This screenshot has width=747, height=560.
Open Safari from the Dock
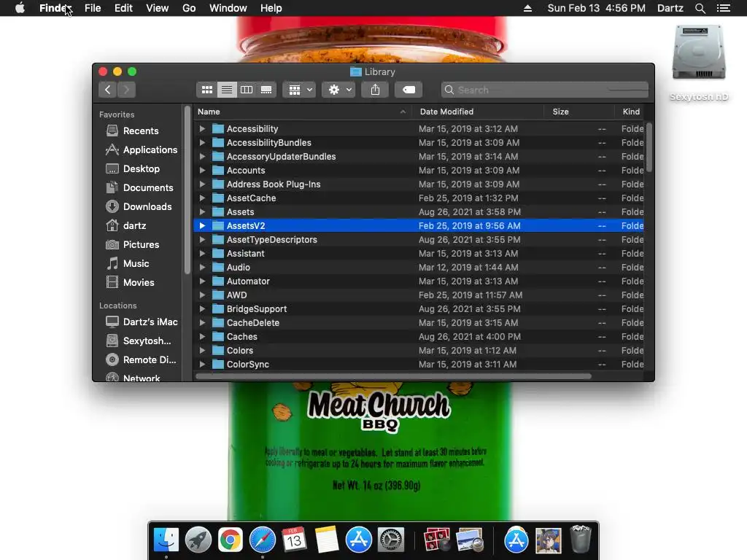pyautogui.click(x=263, y=540)
